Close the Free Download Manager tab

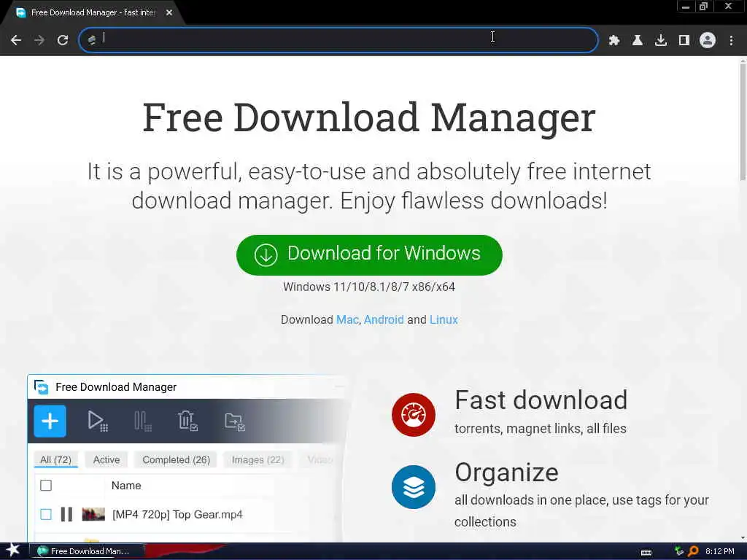pos(169,12)
